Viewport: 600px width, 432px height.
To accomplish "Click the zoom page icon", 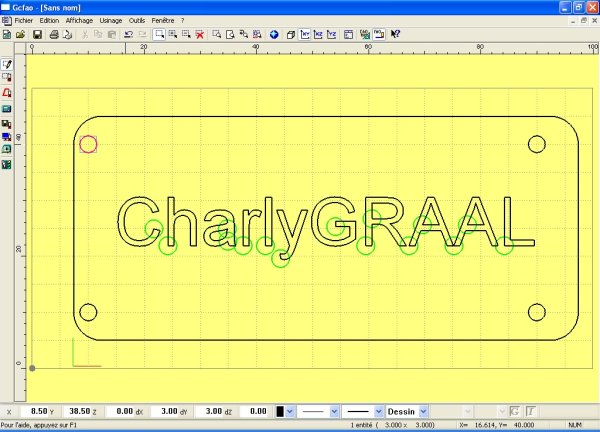I will coord(230,35).
